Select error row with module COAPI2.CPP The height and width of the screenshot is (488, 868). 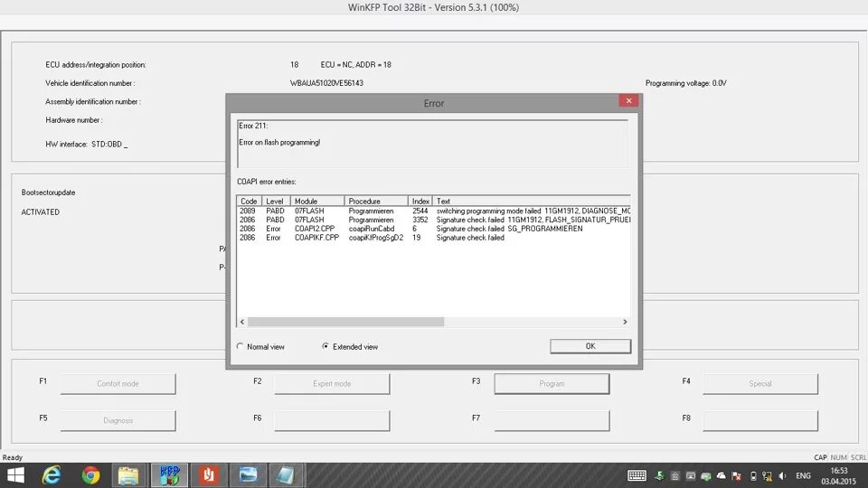point(434,229)
